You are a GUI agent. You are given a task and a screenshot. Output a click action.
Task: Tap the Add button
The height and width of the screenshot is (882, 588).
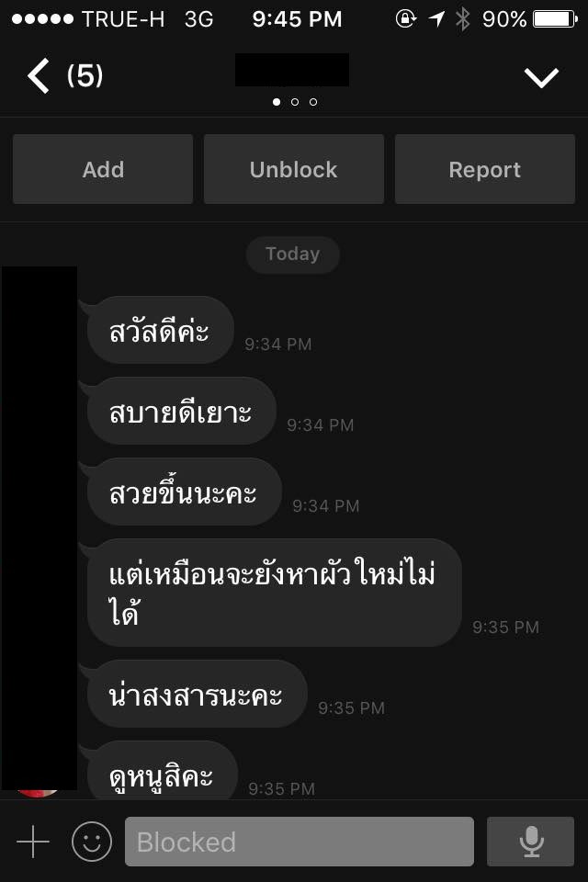[x=103, y=169]
